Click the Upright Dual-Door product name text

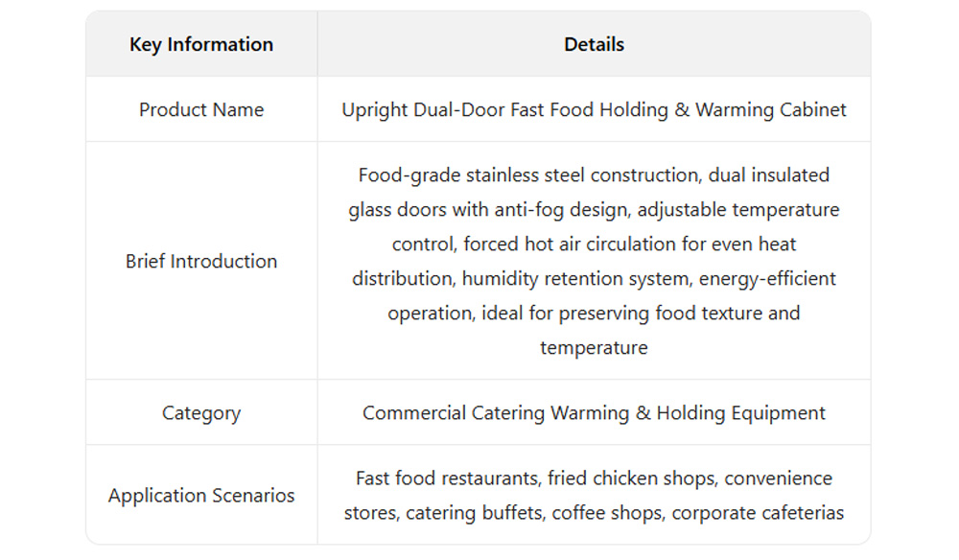pos(594,109)
